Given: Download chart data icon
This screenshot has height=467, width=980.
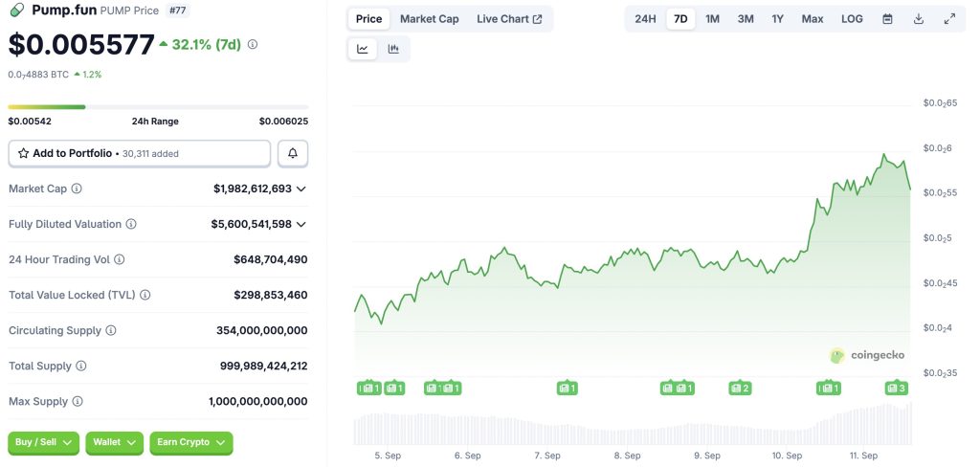Looking at the screenshot, I should click(918, 19).
